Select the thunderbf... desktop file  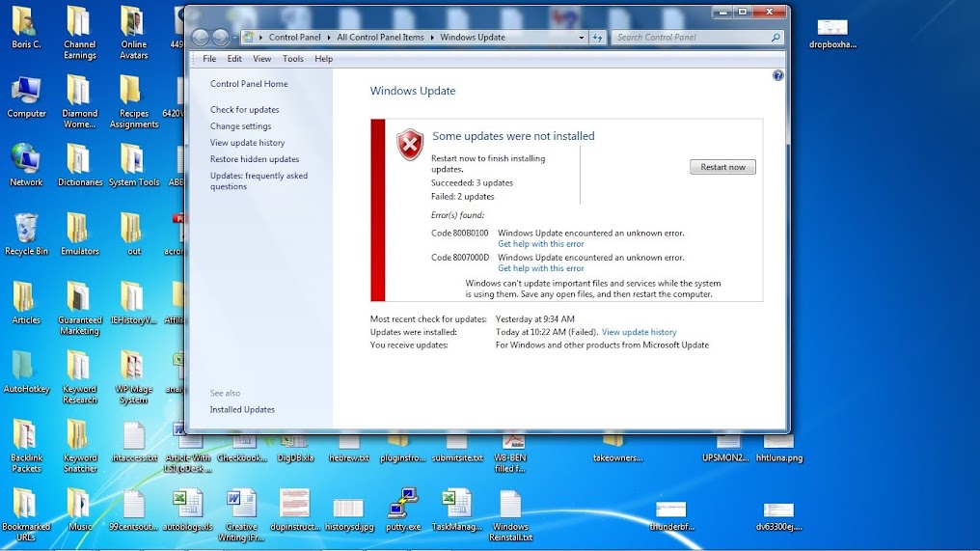(671, 516)
